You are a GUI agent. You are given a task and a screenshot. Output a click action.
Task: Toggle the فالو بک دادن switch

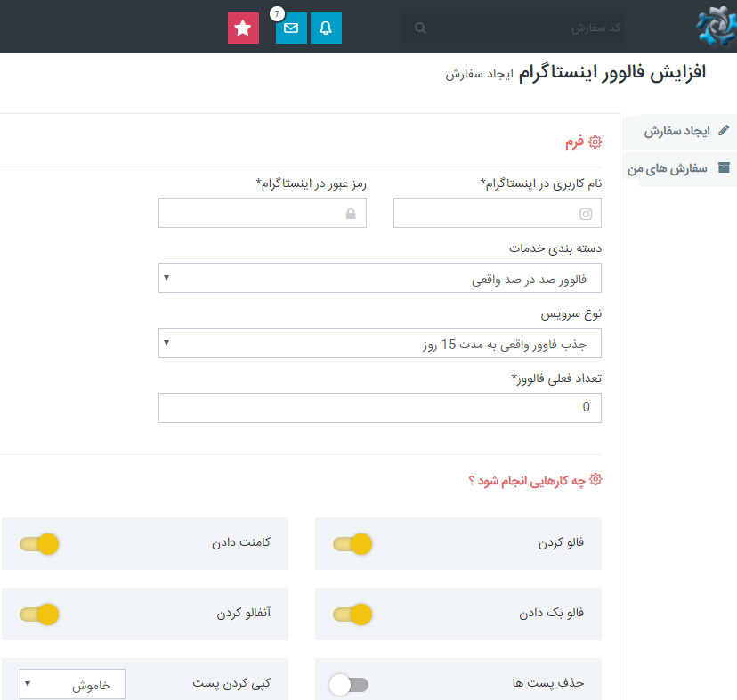click(352, 615)
